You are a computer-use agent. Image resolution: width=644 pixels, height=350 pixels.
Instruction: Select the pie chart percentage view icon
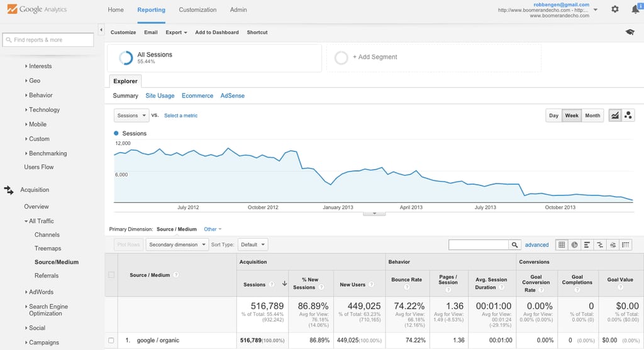click(574, 245)
